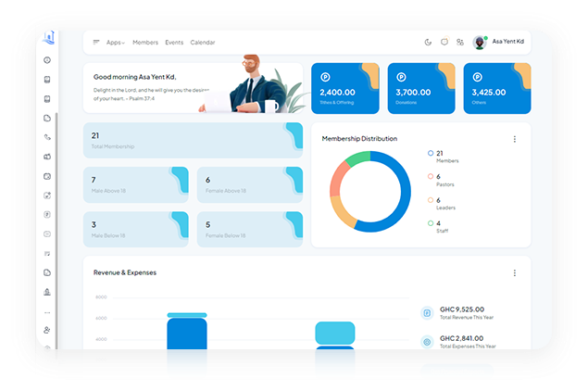Go to the Members menu item

pyautogui.click(x=145, y=43)
